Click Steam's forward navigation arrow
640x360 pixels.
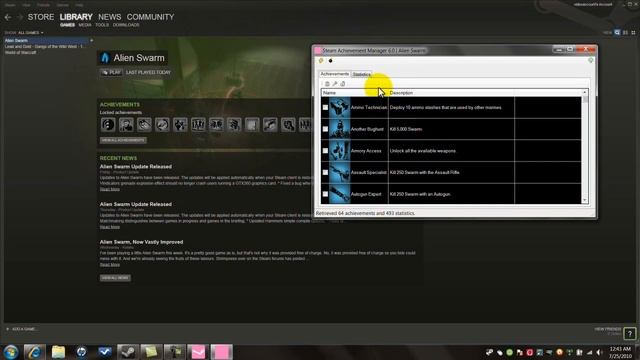pos(19,17)
